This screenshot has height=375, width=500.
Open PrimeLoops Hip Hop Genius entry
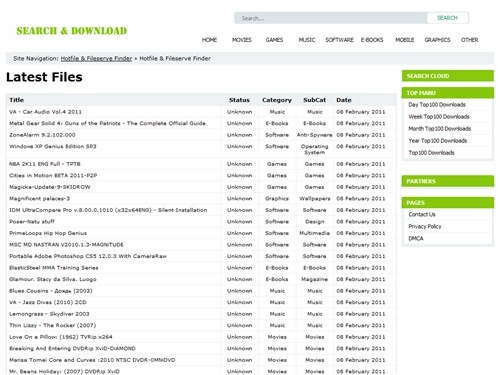pyautogui.click(x=48, y=233)
